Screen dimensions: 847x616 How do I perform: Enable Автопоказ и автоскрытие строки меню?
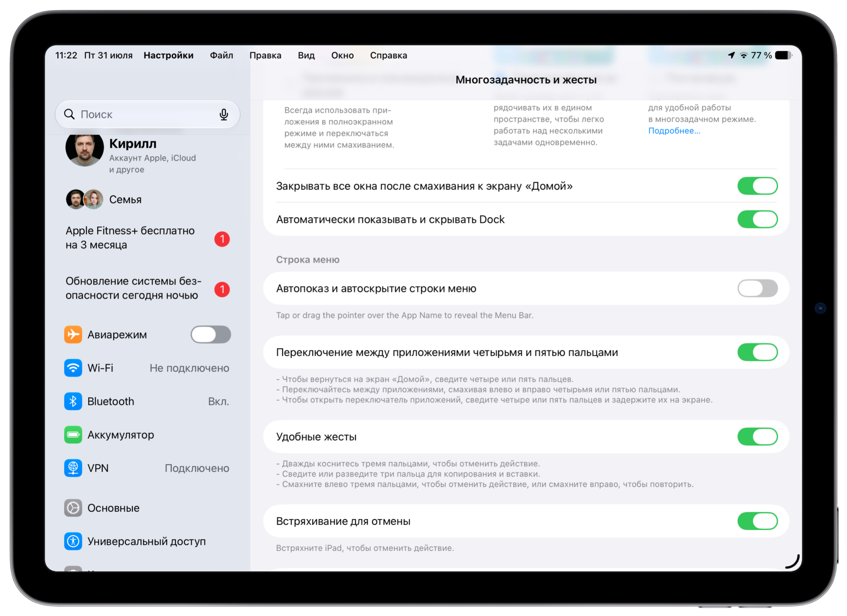757,288
